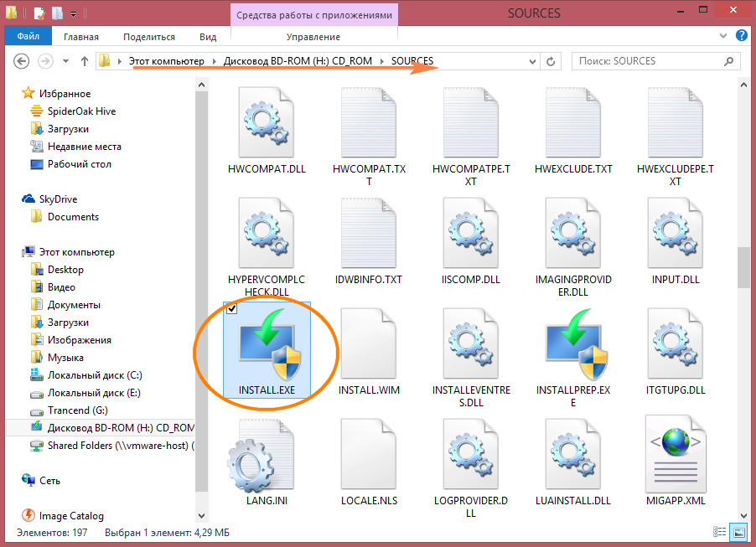Click the Forward navigation button

[46, 61]
